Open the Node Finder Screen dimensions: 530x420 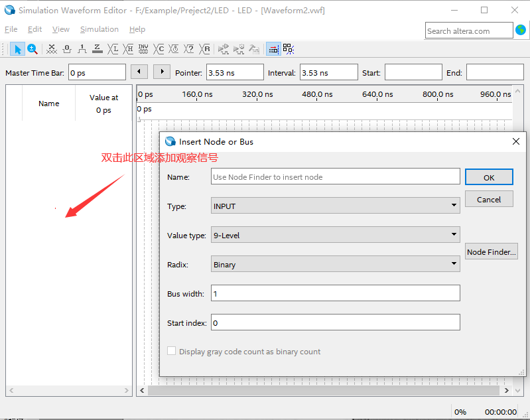[491, 251]
